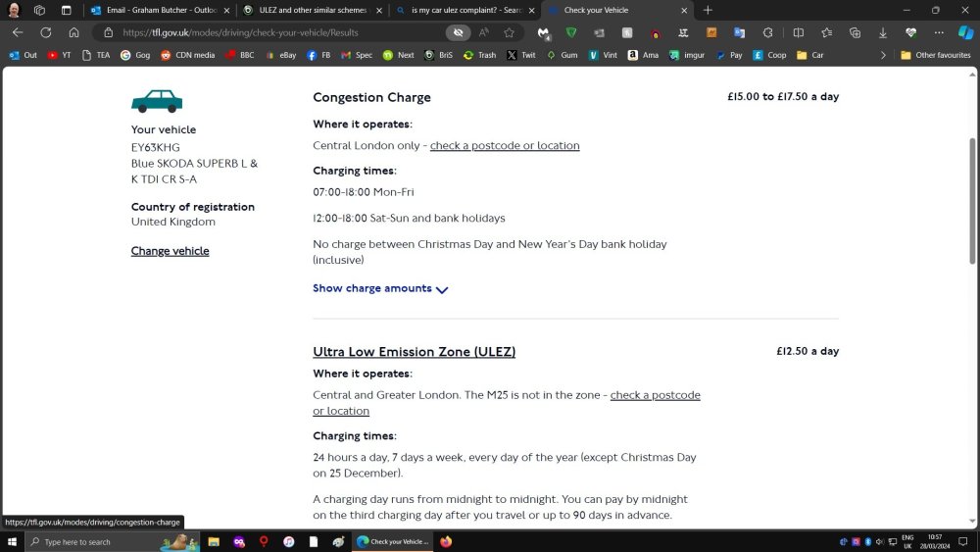
Task: Open the Ultra Low Emission Zone (ULEZ) heading link
Action: [414, 351]
